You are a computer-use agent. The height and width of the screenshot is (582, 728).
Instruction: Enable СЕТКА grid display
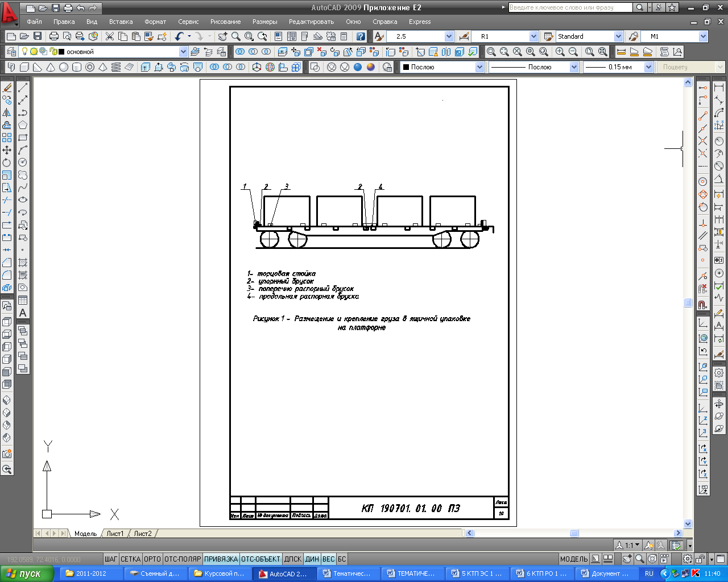click(130, 559)
